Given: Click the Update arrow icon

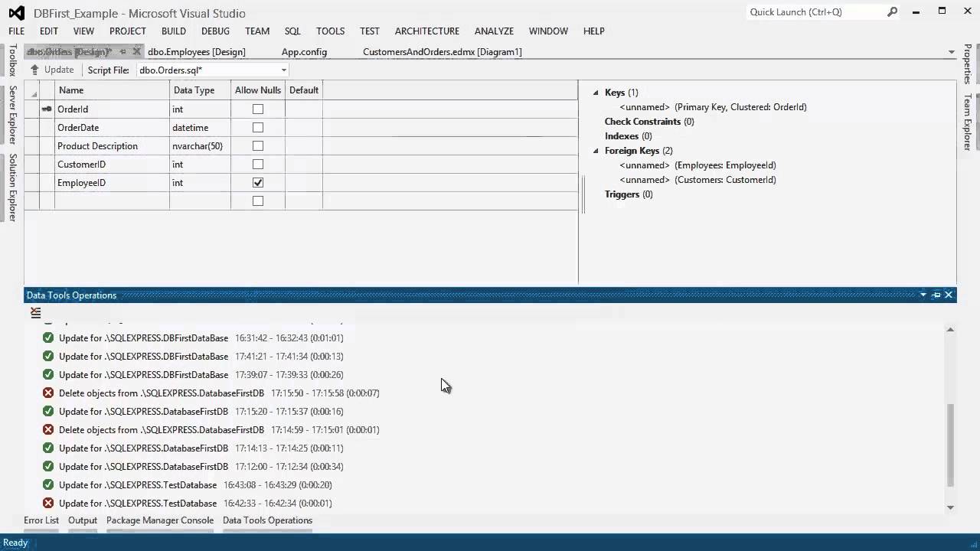Looking at the screenshot, I should pyautogui.click(x=34, y=70).
